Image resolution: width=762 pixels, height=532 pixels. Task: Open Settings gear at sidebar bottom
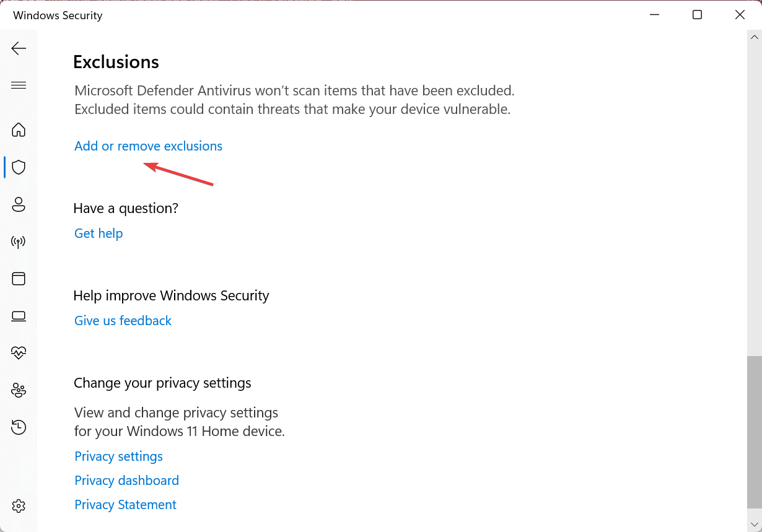click(19, 506)
